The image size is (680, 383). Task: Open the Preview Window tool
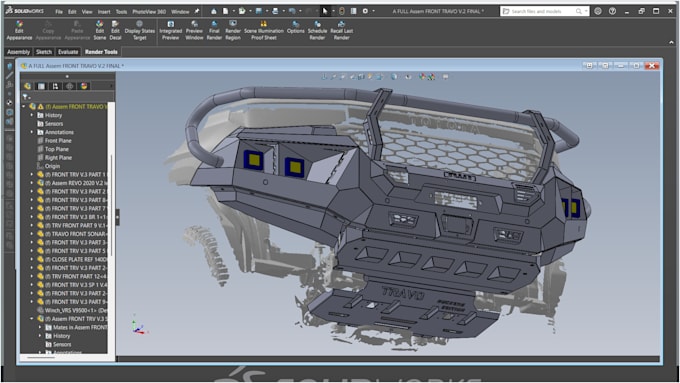194,30
